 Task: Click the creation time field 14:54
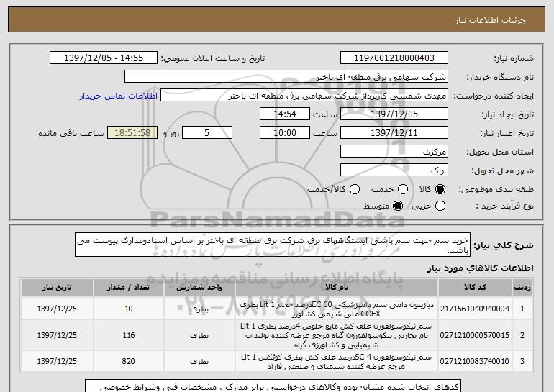tap(285, 114)
